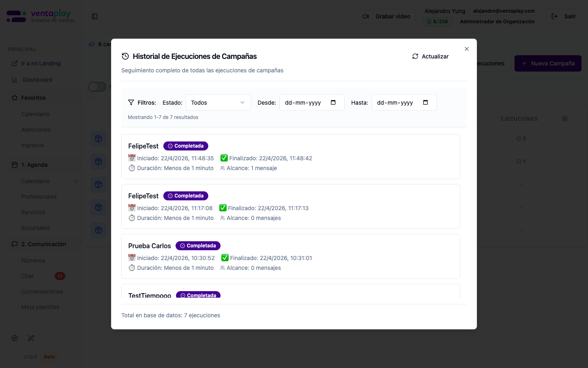
Task: Go to Dashboard in sidebar
Action: coord(37,80)
